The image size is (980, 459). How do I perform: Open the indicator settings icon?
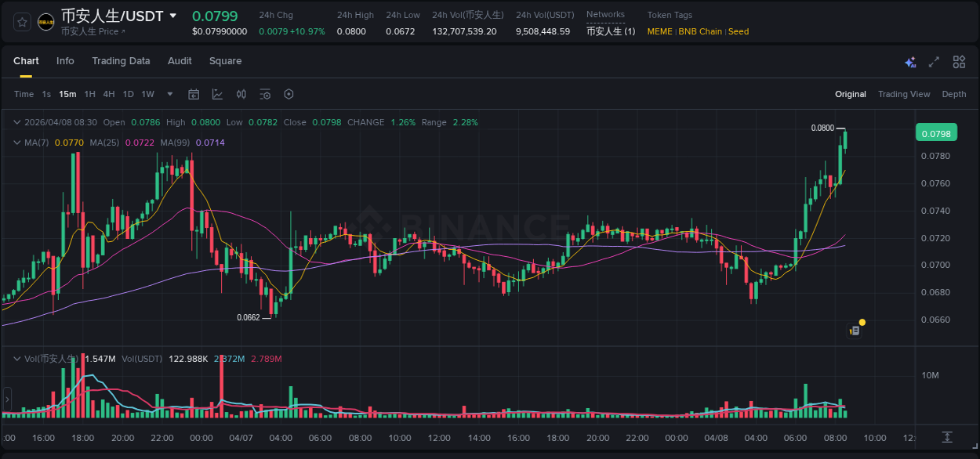click(265, 94)
